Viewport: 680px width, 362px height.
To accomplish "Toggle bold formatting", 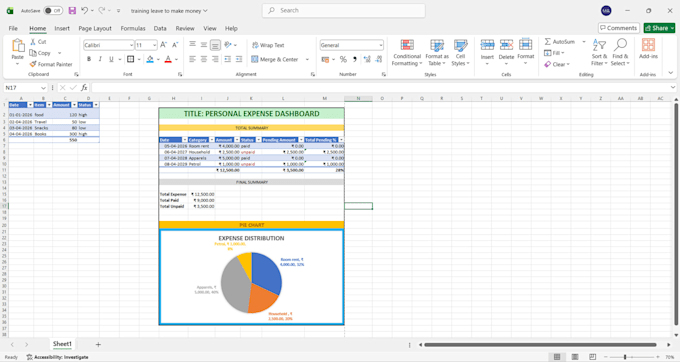I will 89,59.
